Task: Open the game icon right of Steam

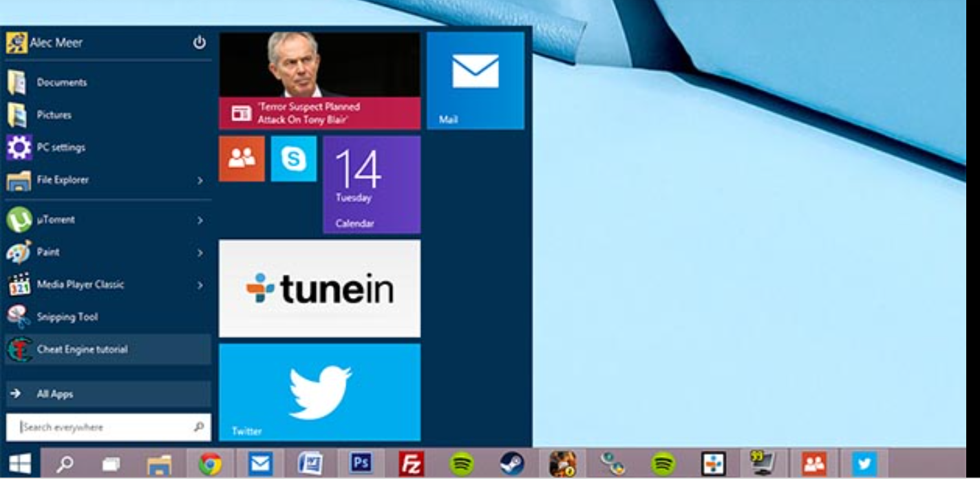Action: coord(562,463)
